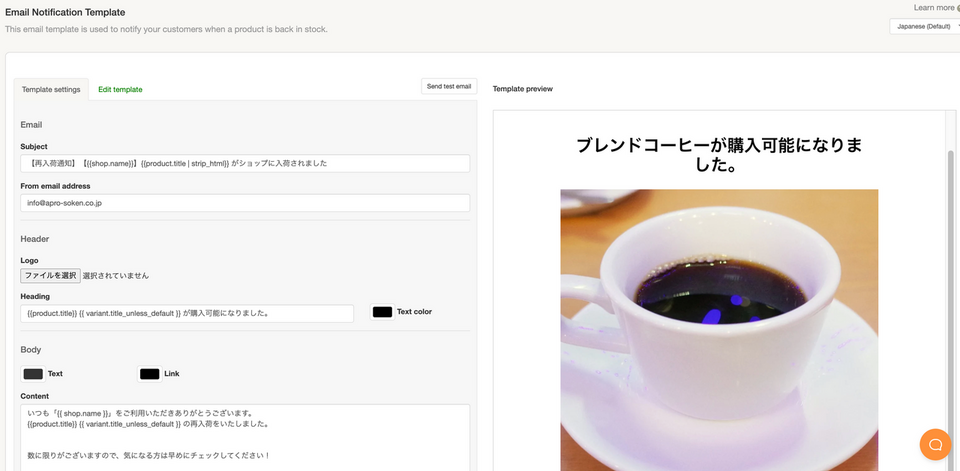Open the heading Text color swatch
This screenshot has width=960, height=471.
click(x=382, y=312)
